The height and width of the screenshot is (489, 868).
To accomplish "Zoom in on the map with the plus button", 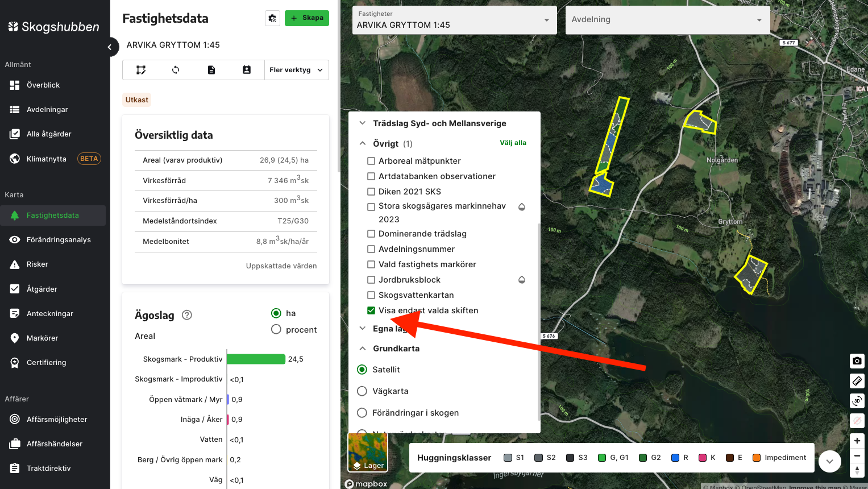I will pyautogui.click(x=857, y=441).
